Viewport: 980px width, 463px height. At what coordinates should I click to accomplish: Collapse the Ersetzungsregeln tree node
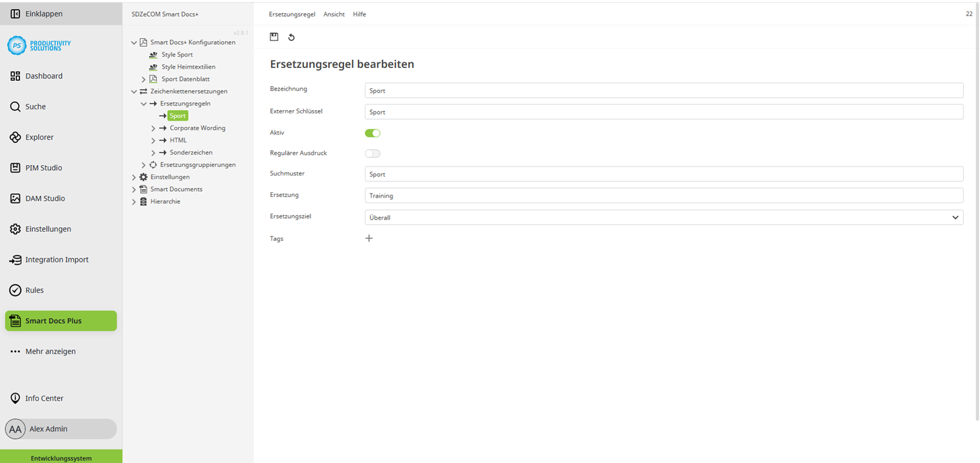point(143,103)
